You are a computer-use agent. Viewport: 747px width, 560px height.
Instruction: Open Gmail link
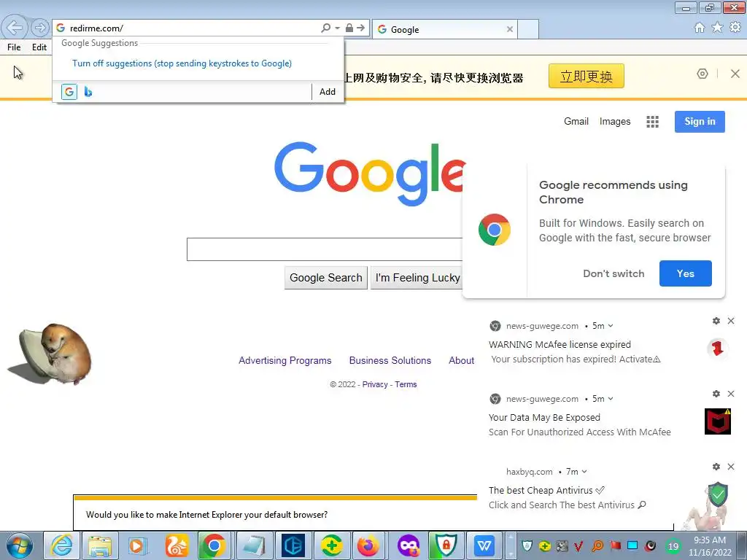(x=576, y=122)
